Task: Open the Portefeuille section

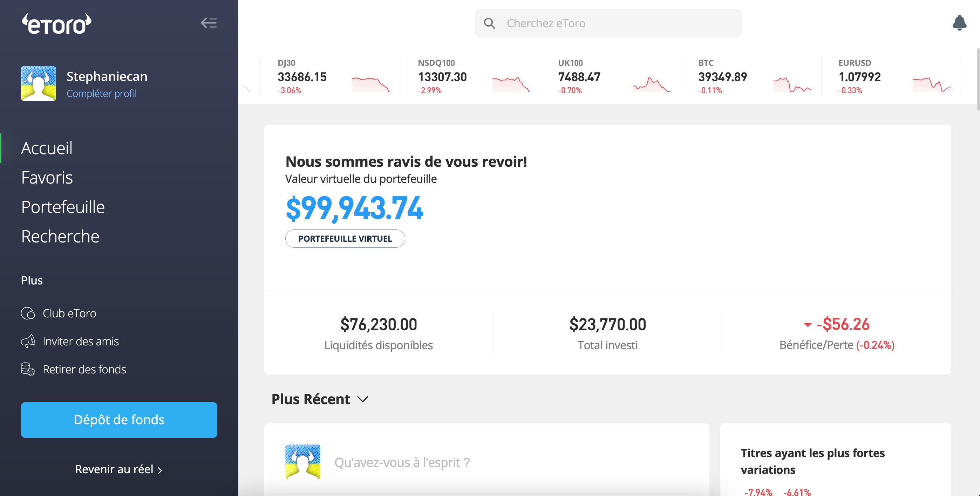Action: (x=63, y=207)
